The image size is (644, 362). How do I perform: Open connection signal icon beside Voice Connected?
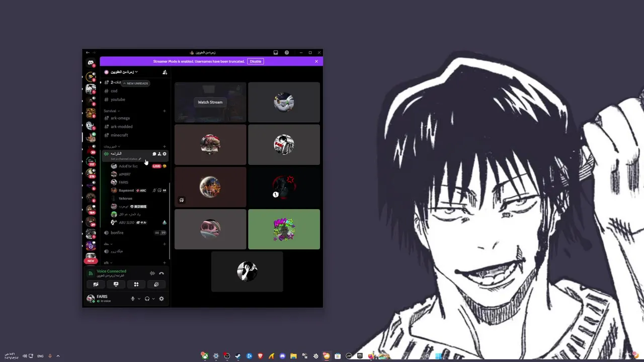point(91,273)
